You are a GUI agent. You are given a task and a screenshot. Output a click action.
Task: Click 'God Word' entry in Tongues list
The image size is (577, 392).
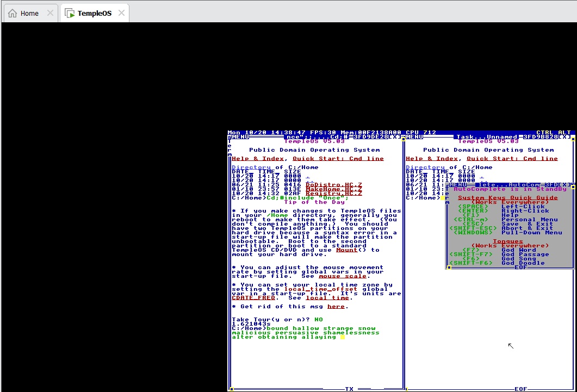click(518, 250)
